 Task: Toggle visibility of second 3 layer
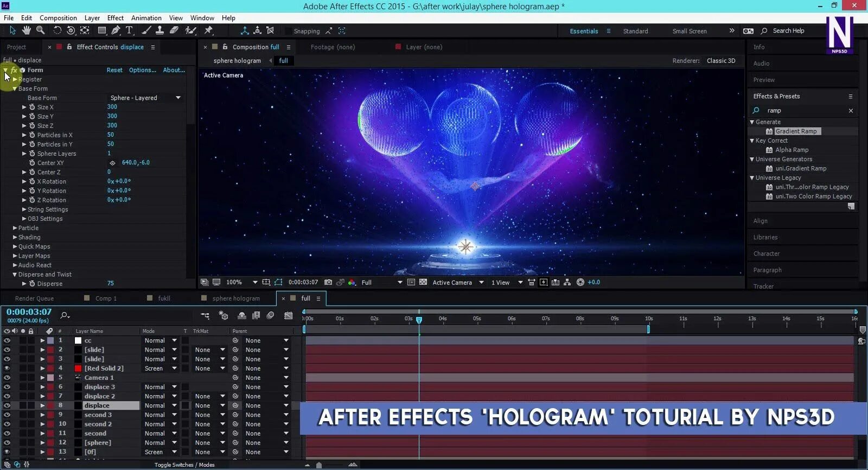(x=7, y=415)
